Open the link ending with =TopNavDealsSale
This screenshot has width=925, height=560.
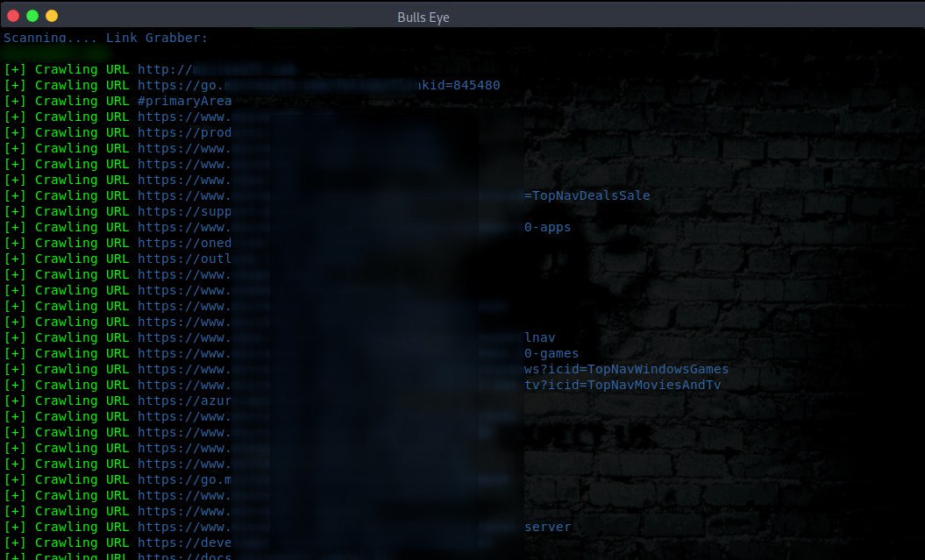tap(587, 195)
